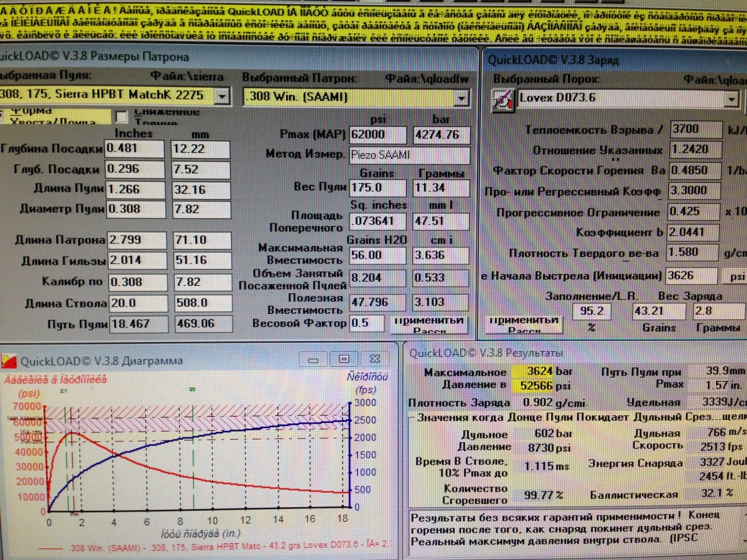Click the Полезная Вместимость field 47.796
The width and height of the screenshot is (747, 560).
click(x=377, y=302)
